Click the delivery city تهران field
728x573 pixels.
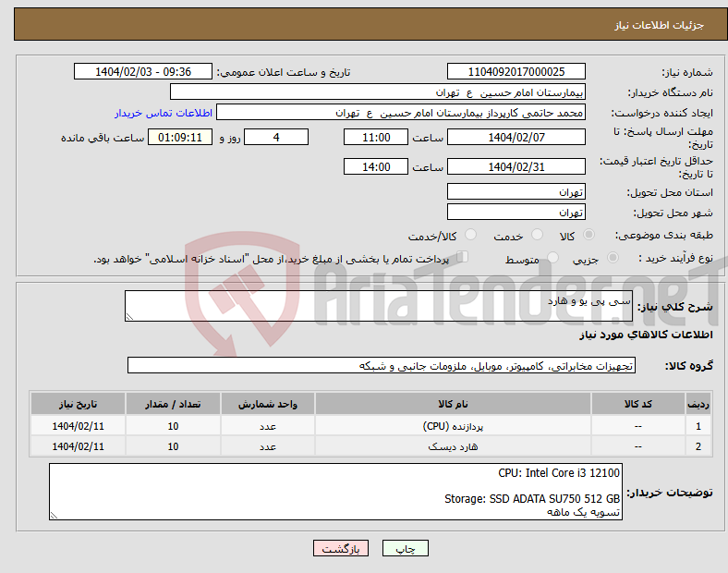tap(516, 212)
